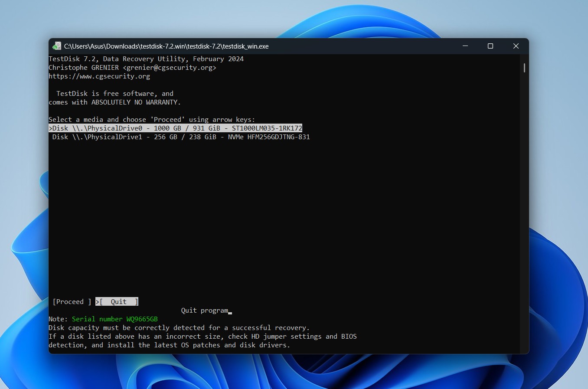The height and width of the screenshot is (389, 588).
Task: Click 'comes with ABSOLUTELY NO WARRANTY' line
Action: point(114,102)
